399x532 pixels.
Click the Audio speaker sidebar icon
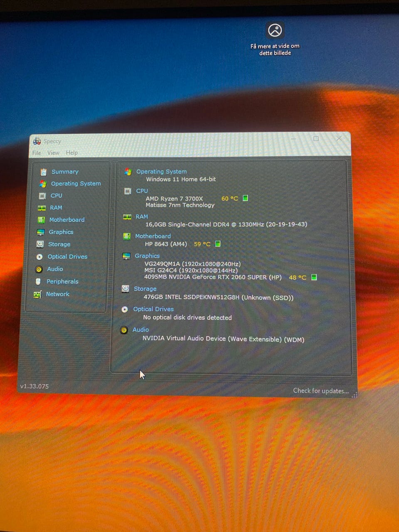click(x=39, y=269)
